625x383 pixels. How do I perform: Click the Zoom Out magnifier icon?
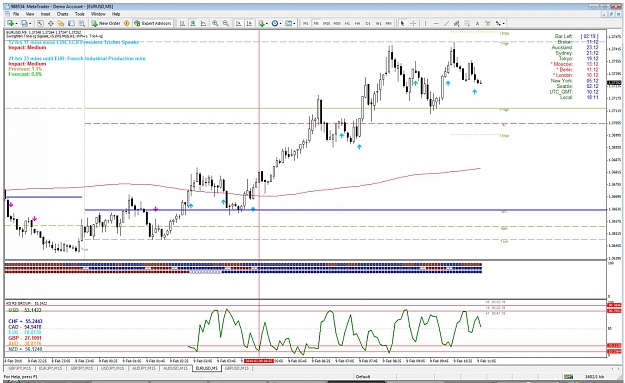(226, 24)
